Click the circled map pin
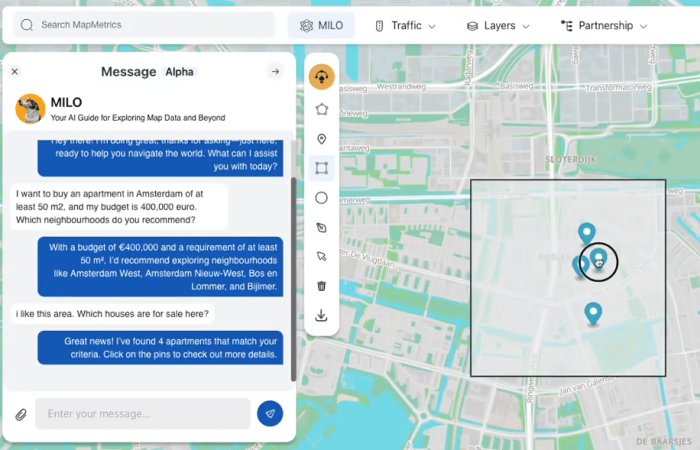Image resolution: width=700 pixels, height=450 pixels. tap(599, 260)
